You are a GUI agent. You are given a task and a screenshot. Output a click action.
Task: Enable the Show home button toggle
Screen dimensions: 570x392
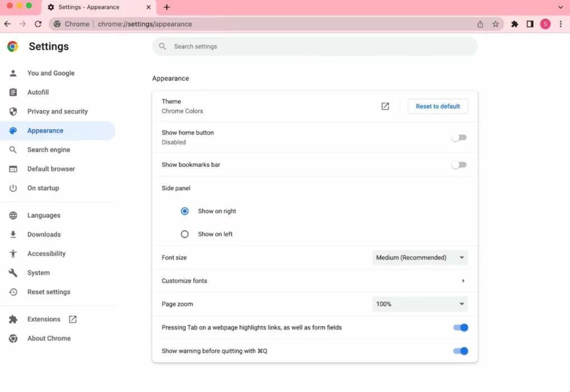point(459,137)
